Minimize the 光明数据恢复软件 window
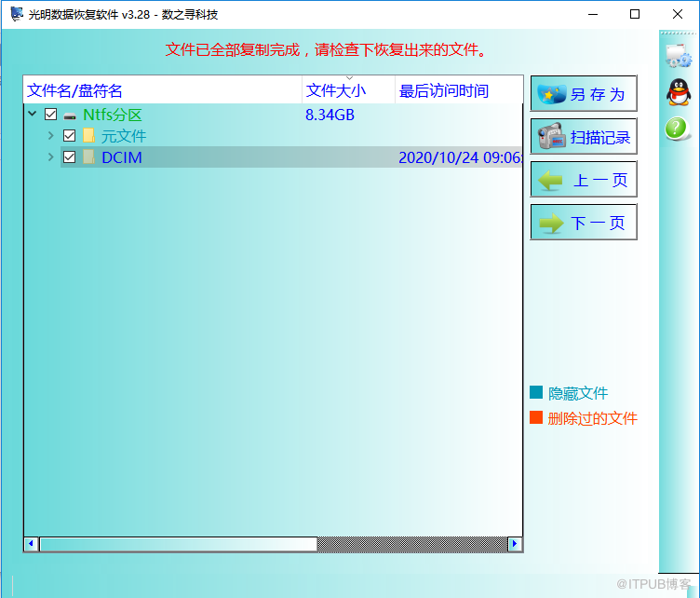The height and width of the screenshot is (598, 700). tap(593, 14)
